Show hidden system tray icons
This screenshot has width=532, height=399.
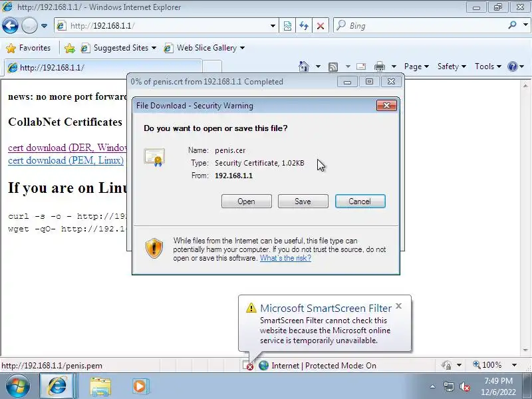click(432, 386)
